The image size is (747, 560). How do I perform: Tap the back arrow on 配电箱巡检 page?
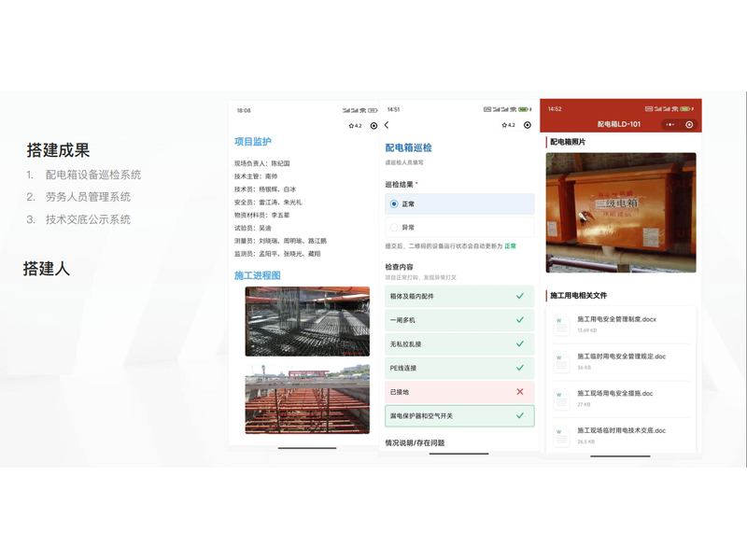click(387, 125)
